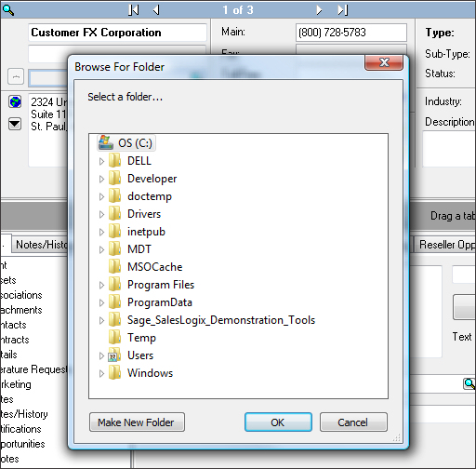Expand the doctemp folder
Screen dimensions: 476x469
[x=101, y=196]
